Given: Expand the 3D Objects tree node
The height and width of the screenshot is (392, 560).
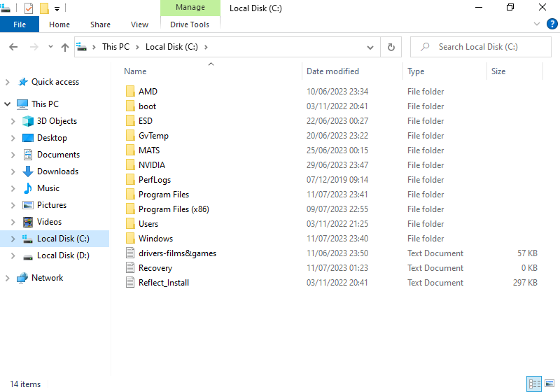Looking at the screenshot, I should coord(13,121).
